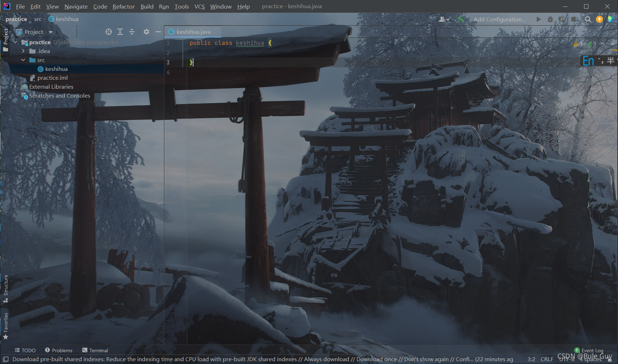Click the keshihua.java editor tab

(193, 32)
